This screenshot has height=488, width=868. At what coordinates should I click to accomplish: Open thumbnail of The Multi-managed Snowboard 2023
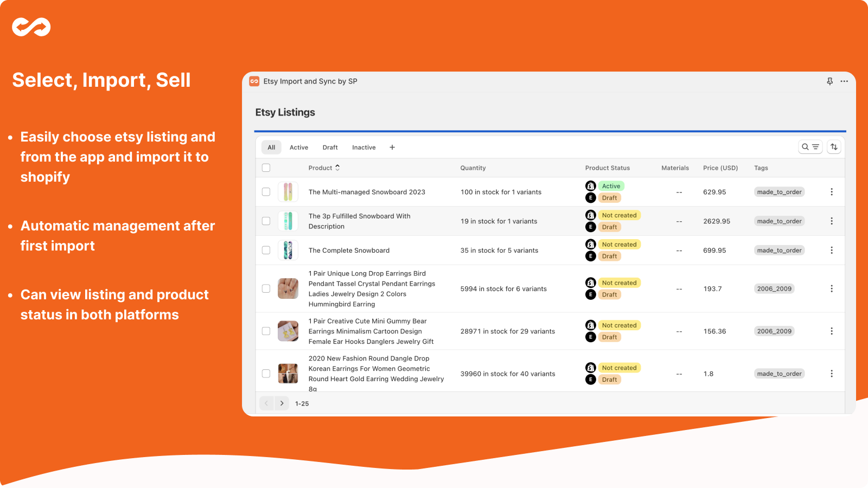(x=288, y=192)
